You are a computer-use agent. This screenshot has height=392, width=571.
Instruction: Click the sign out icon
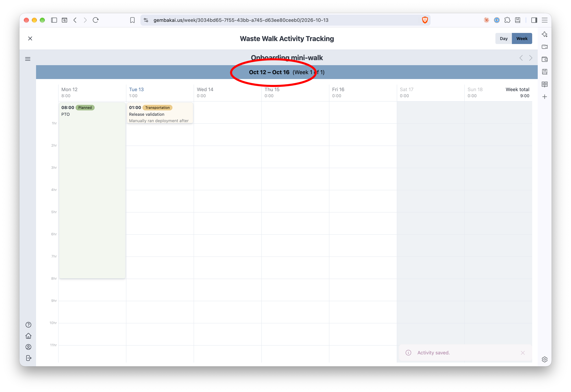click(x=28, y=358)
